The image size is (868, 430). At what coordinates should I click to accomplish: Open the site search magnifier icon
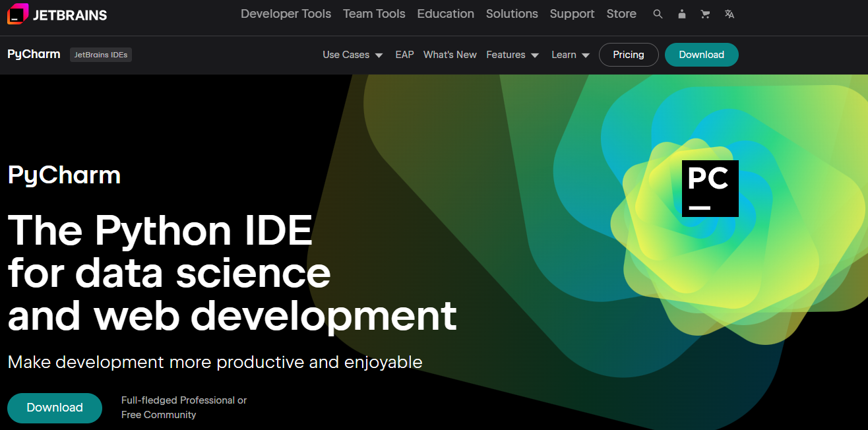pyautogui.click(x=658, y=14)
